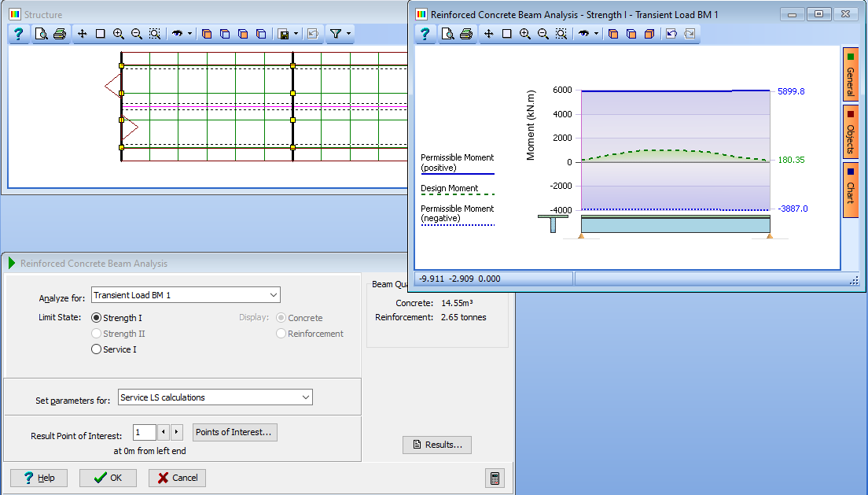Click the Help question mark in the analysis window
Image resolution: width=868 pixels, height=495 pixels.
(x=425, y=34)
